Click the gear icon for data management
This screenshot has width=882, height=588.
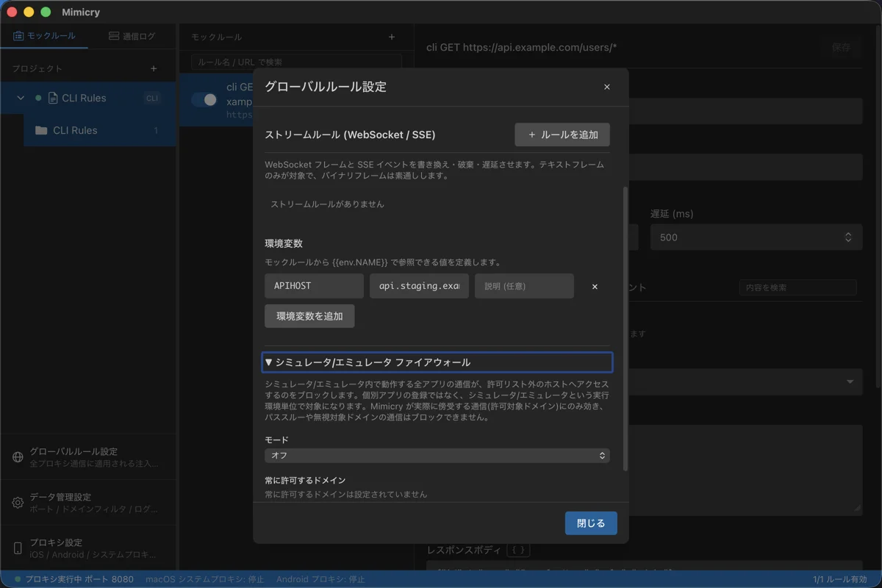(x=18, y=503)
